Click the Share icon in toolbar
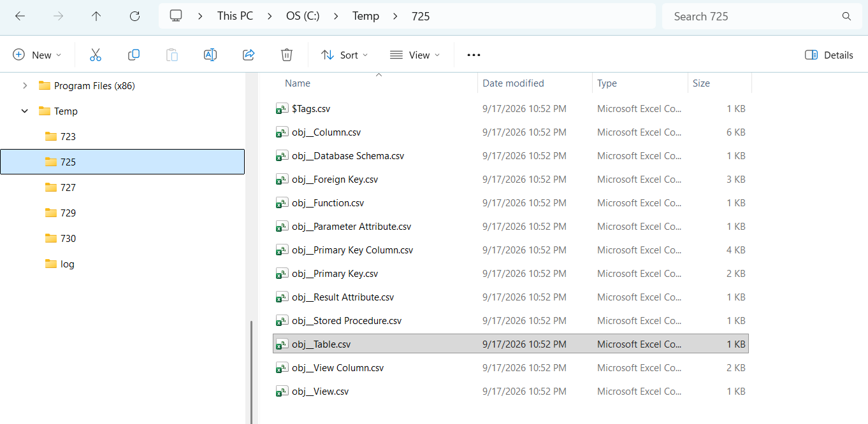Viewport: 868px width, 424px height. point(249,55)
